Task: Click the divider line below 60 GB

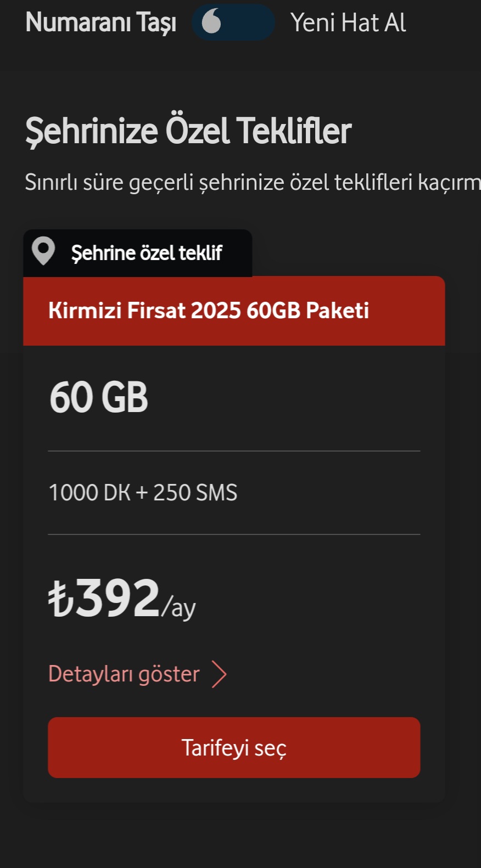Action: pyautogui.click(x=234, y=451)
